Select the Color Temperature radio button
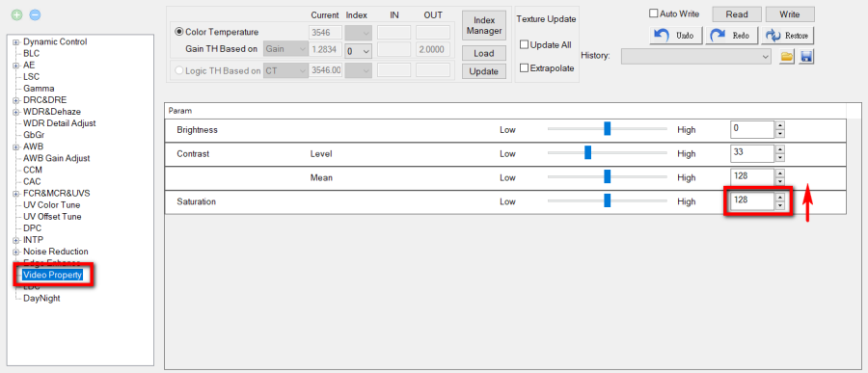Screen dimensions: 868x373 [x=179, y=32]
